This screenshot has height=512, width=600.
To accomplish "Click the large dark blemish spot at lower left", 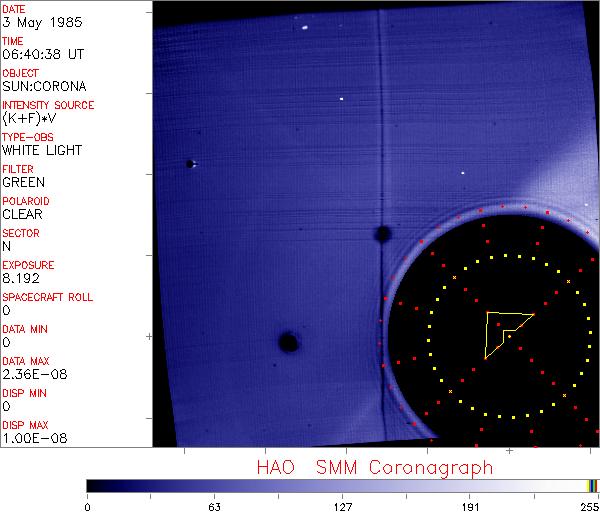I will [289, 343].
